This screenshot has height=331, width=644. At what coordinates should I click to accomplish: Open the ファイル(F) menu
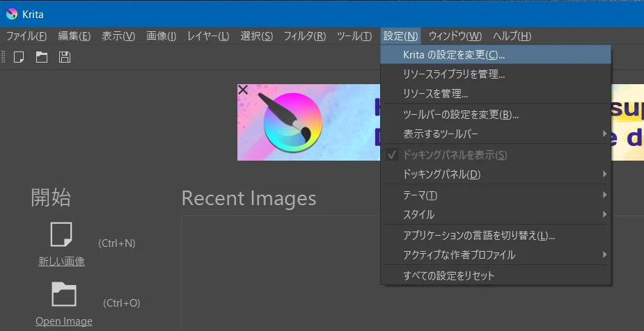click(26, 36)
